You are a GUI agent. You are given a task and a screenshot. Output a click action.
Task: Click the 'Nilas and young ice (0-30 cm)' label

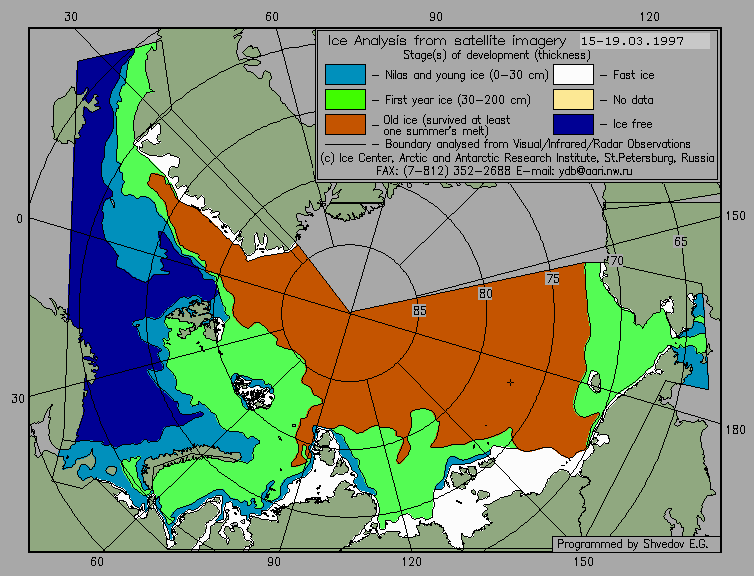[466, 75]
